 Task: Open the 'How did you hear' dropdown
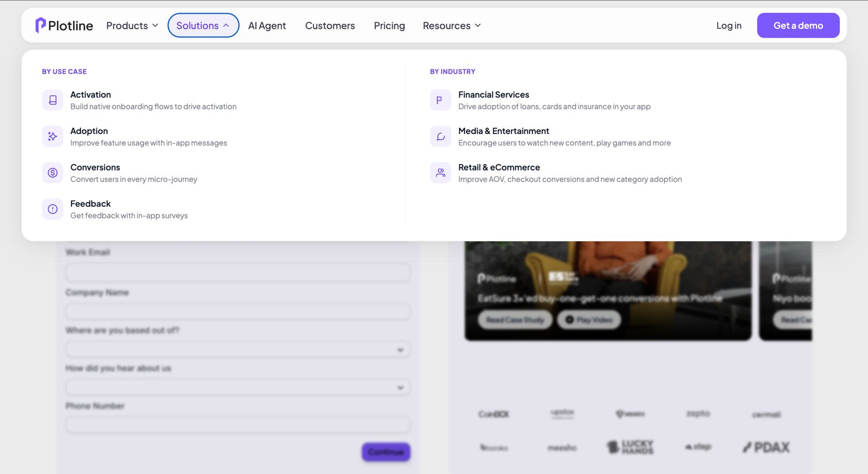(x=238, y=387)
